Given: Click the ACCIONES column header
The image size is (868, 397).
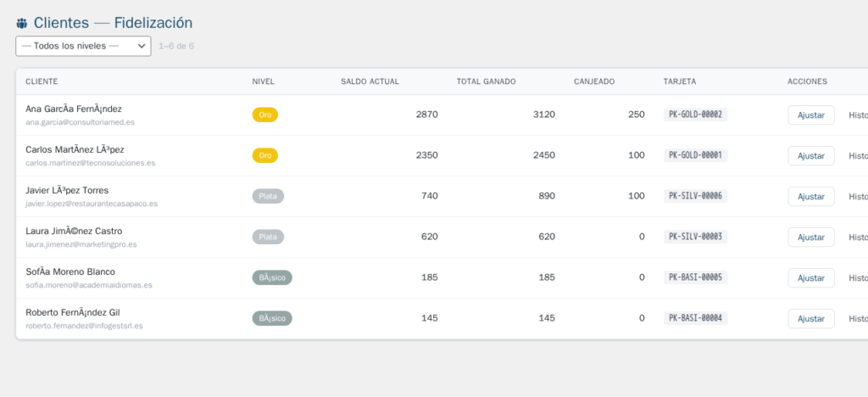Looking at the screenshot, I should click(x=807, y=81).
